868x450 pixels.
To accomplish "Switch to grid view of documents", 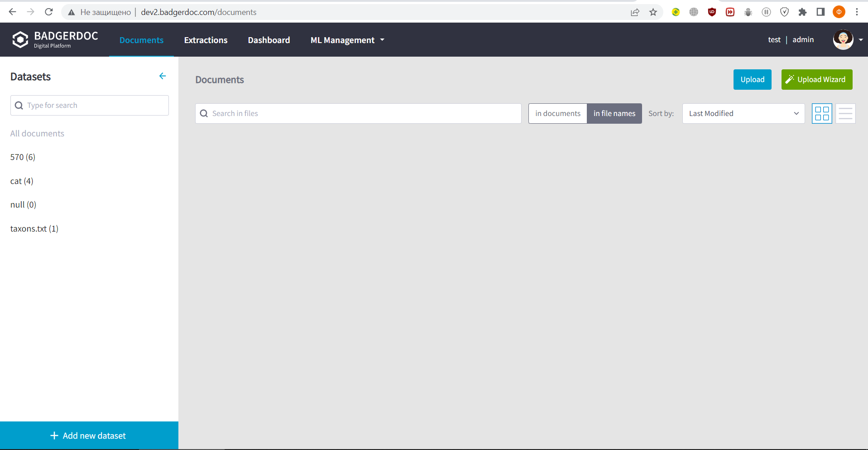I will tap(822, 113).
